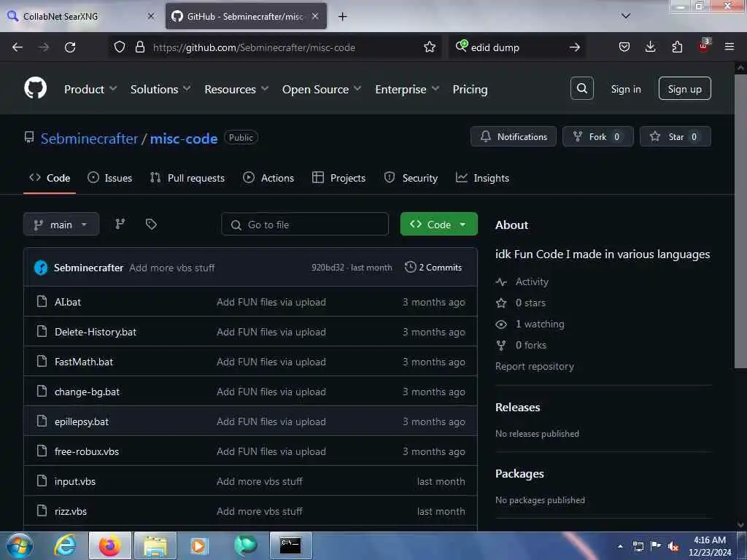Click the Sign up button
The width and height of the screenshot is (747, 560).
684,88
